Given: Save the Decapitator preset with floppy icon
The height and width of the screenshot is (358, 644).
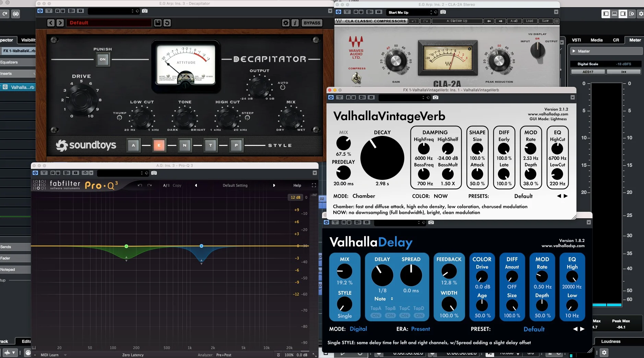Looking at the screenshot, I should point(158,23).
